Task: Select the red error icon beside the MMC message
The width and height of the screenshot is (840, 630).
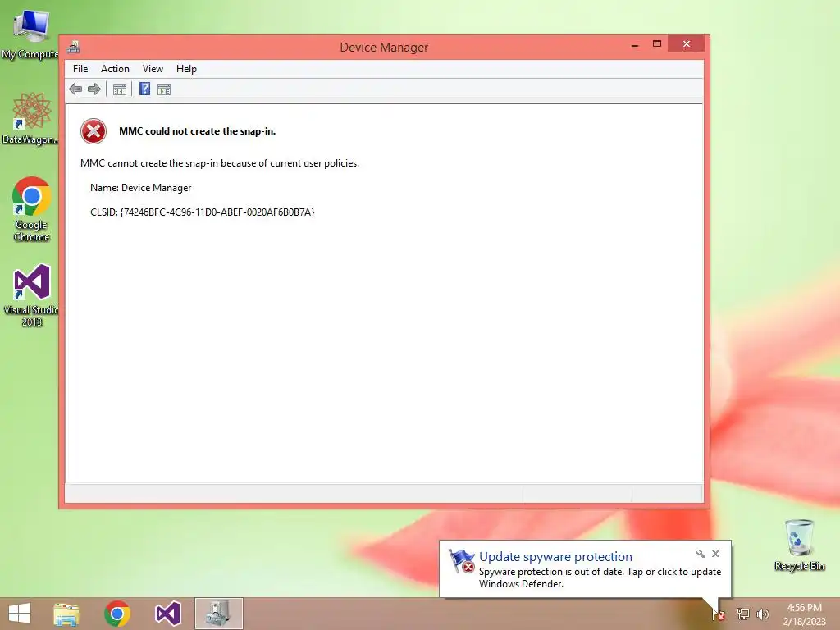Action: (x=94, y=131)
